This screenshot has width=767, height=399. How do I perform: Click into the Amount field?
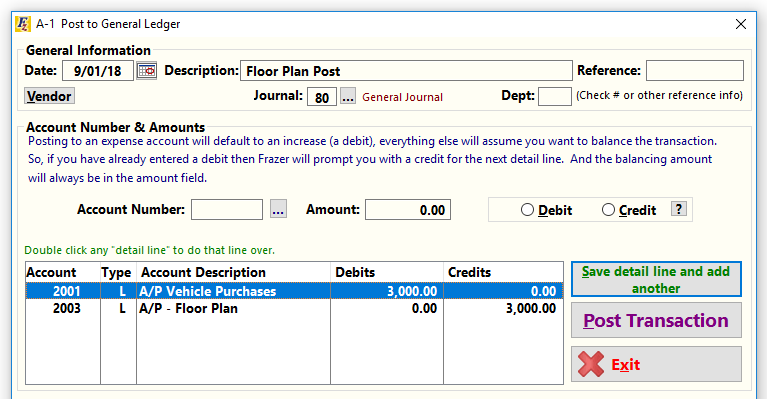pyautogui.click(x=407, y=210)
